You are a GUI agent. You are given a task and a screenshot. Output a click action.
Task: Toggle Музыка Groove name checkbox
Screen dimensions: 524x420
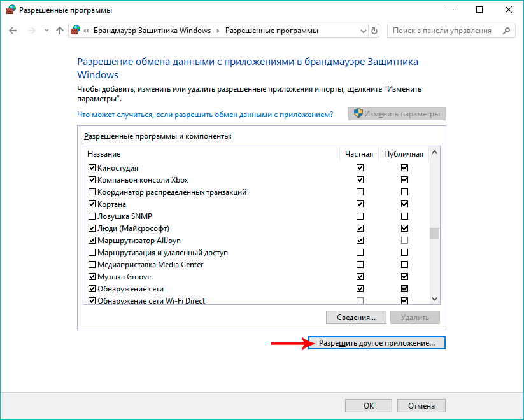point(92,276)
